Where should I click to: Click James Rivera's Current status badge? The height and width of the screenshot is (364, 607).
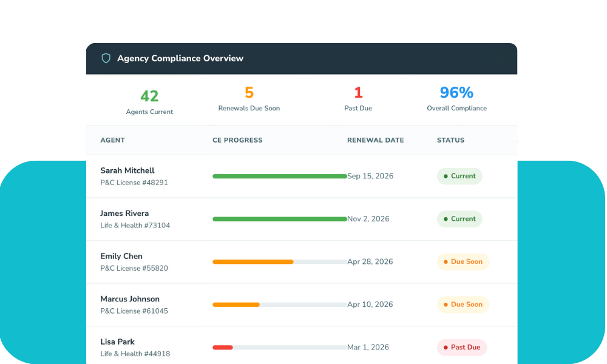click(x=459, y=219)
